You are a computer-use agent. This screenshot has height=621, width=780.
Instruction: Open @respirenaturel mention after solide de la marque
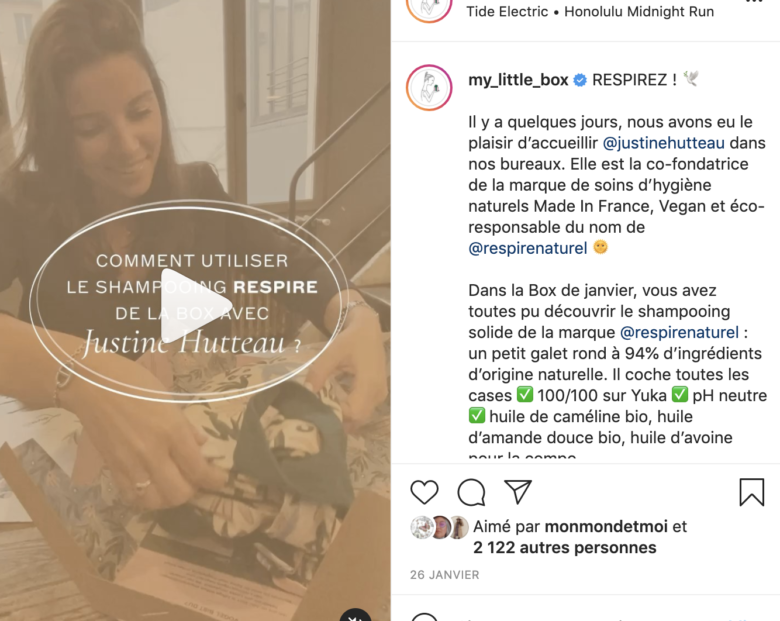coord(680,332)
